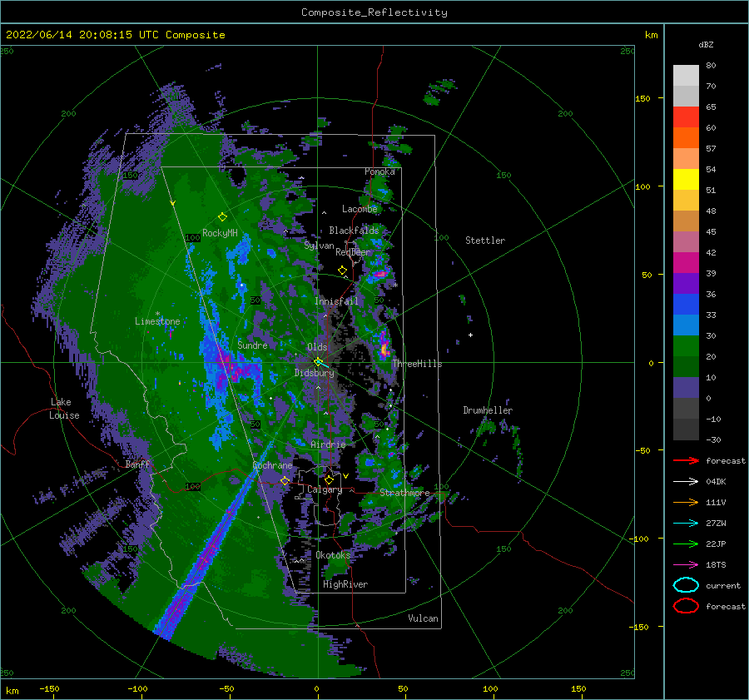
Task: Click the Strathmore label
Action: pos(404,493)
